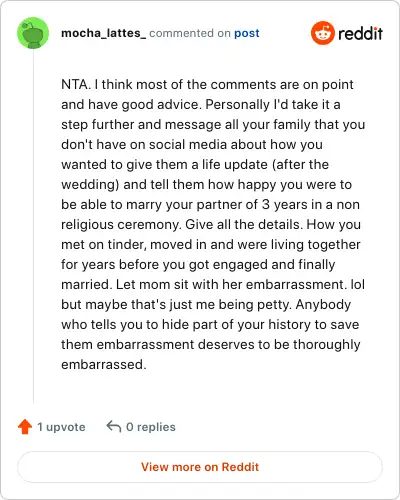The height and width of the screenshot is (500, 400).
Task: Collapse thread via the vertical gray line
Action: [33, 227]
